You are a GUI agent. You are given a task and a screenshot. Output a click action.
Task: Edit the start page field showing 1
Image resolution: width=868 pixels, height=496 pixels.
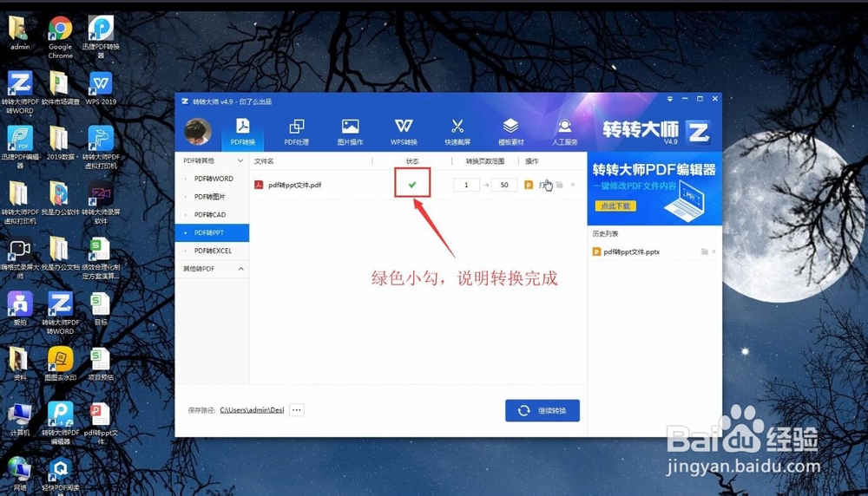click(x=466, y=185)
